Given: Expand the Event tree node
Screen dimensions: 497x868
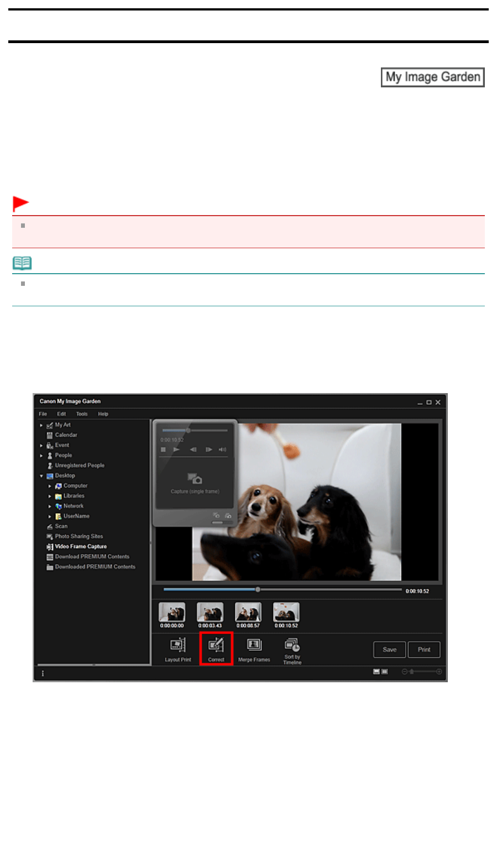Looking at the screenshot, I should click(41, 445).
